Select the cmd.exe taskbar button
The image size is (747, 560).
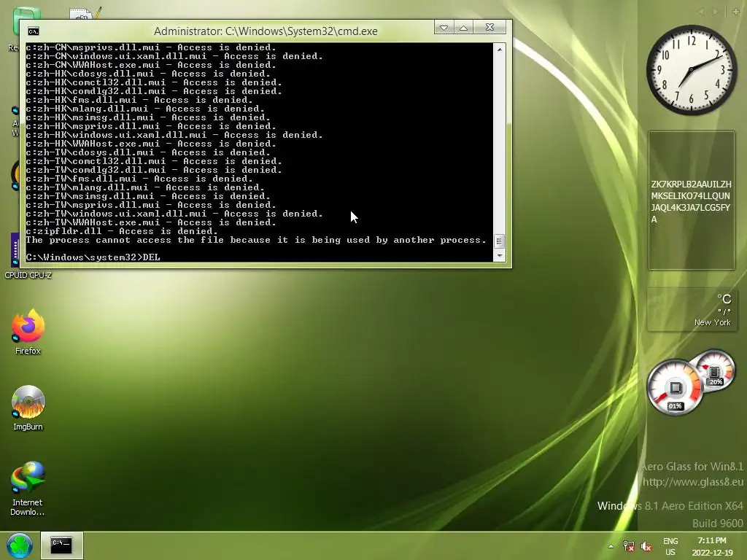click(61, 545)
